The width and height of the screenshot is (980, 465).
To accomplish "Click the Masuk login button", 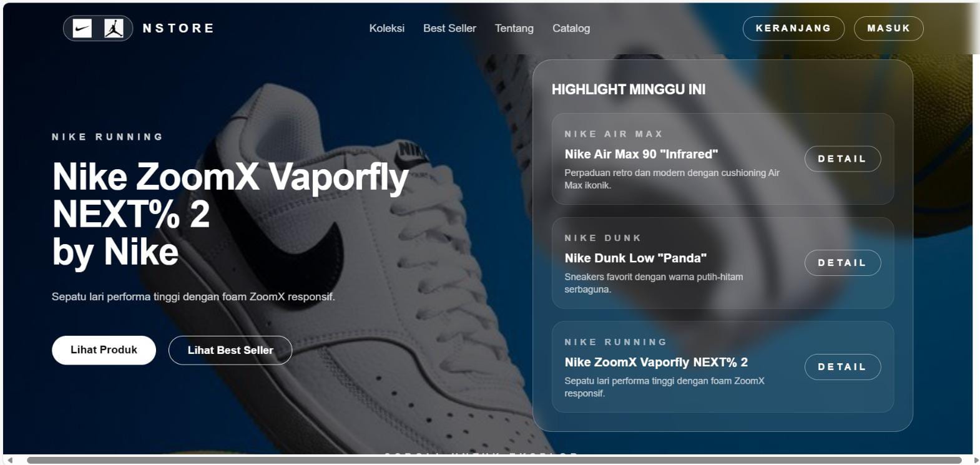I will coord(888,28).
